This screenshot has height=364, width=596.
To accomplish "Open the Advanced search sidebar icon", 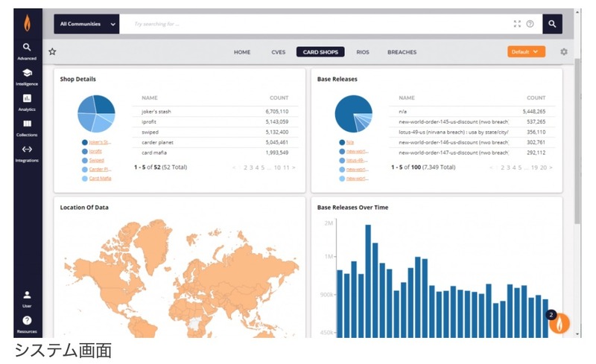I will point(27,50).
